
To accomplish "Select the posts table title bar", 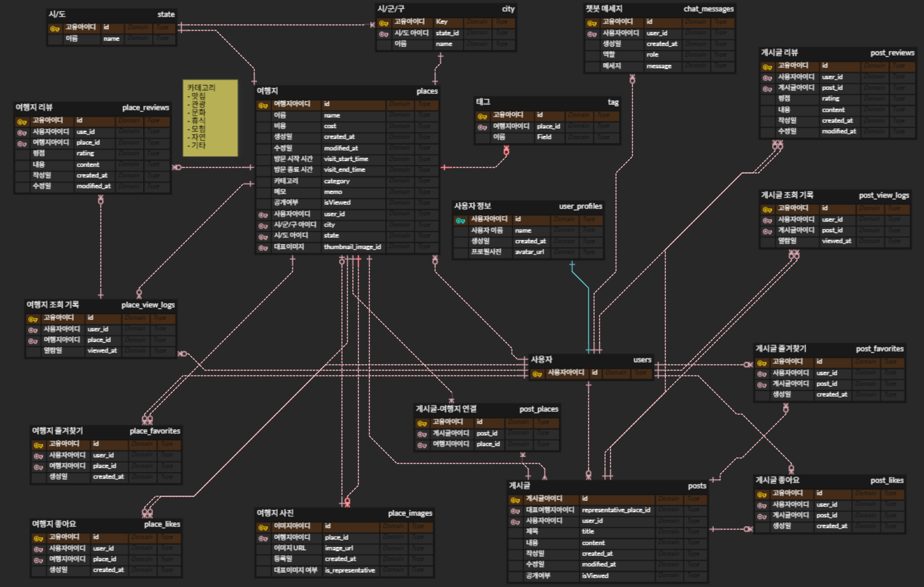I will click(607, 486).
